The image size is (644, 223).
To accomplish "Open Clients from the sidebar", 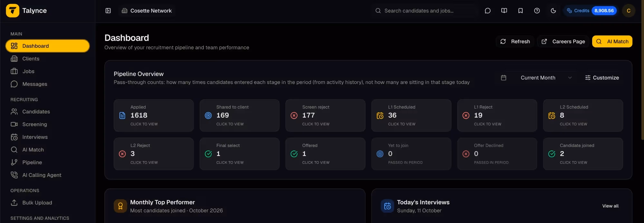I will click(47, 59).
